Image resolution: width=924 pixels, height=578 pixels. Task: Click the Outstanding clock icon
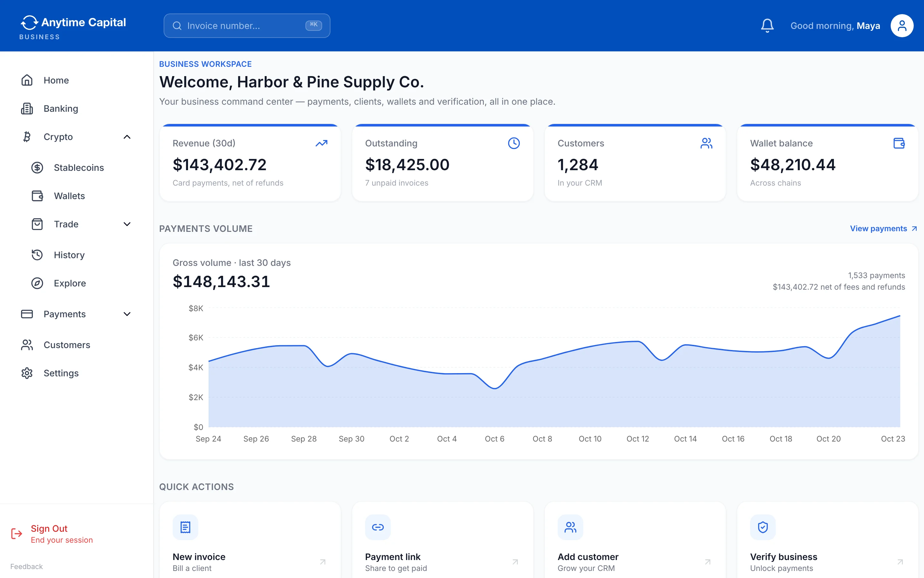pos(514,143)
